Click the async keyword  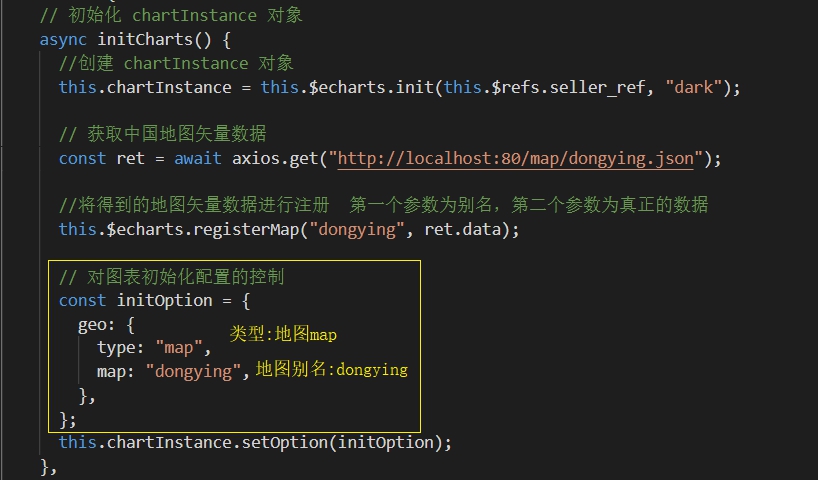click(x=63, y=39)
